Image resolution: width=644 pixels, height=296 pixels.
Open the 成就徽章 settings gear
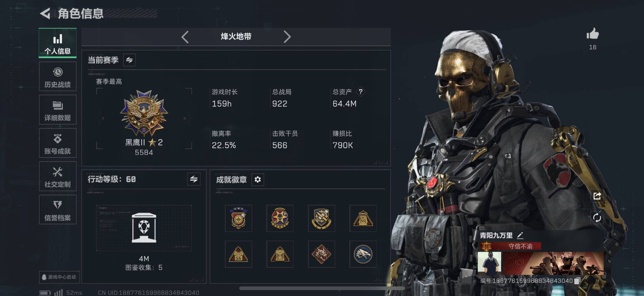(257, 179)
